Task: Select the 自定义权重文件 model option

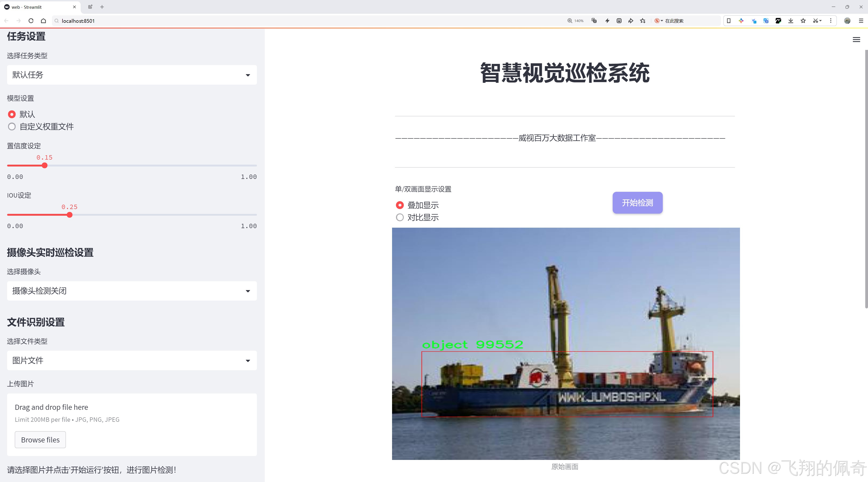Action: [12, 126]
